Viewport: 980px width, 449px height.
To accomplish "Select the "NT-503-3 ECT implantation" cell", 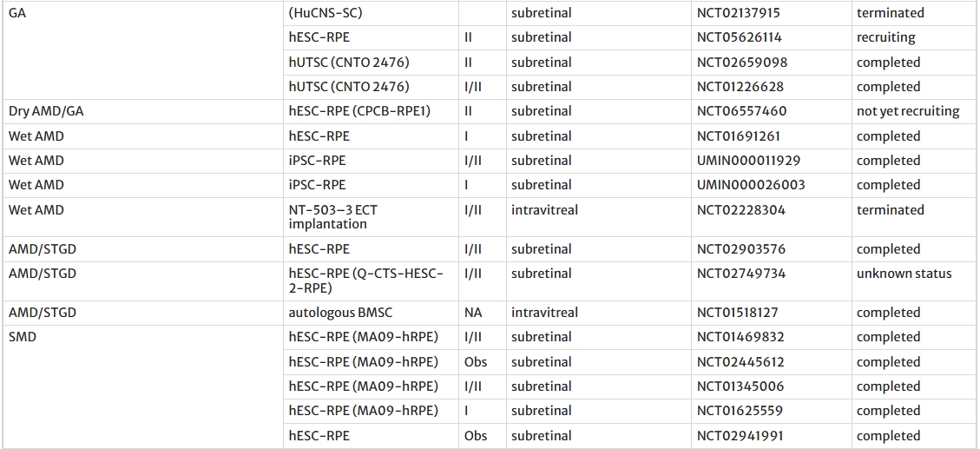I will pyautogui.click(x=333, y=217).
